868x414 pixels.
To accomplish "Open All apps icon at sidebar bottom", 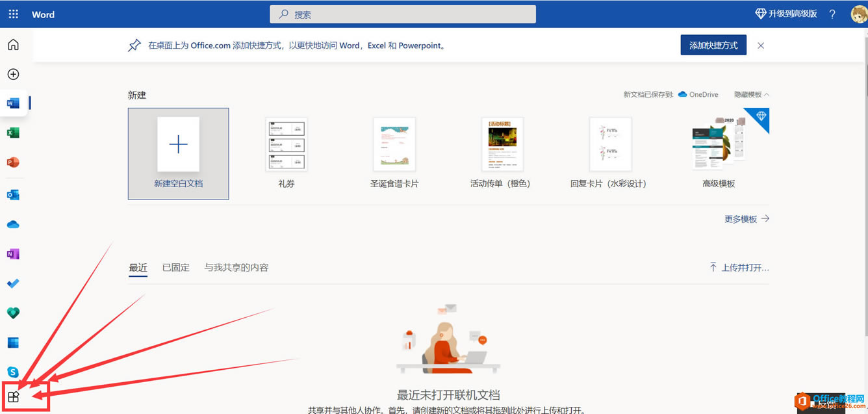I will point(13,397).
